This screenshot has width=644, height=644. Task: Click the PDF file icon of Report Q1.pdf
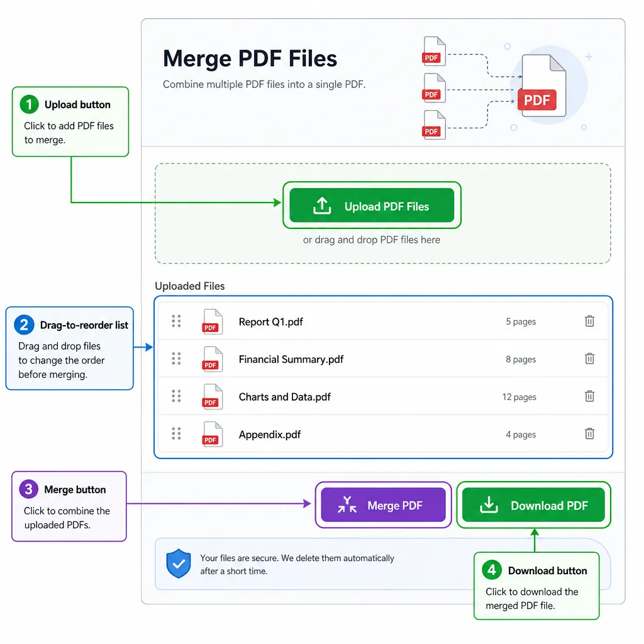point(213,321)
